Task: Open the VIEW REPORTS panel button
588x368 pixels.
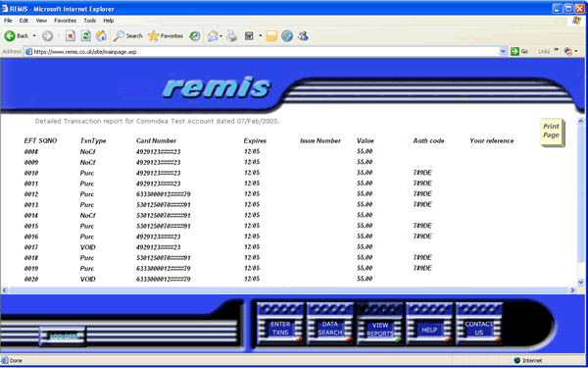Action: pyautogui.click(x=380, y=325)
